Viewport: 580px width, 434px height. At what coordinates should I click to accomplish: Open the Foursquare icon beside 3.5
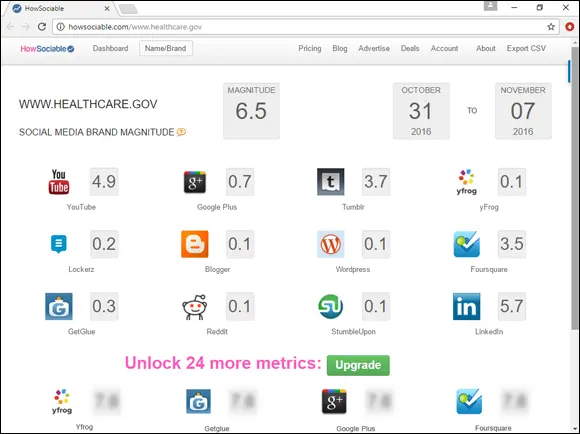point(466,244)
